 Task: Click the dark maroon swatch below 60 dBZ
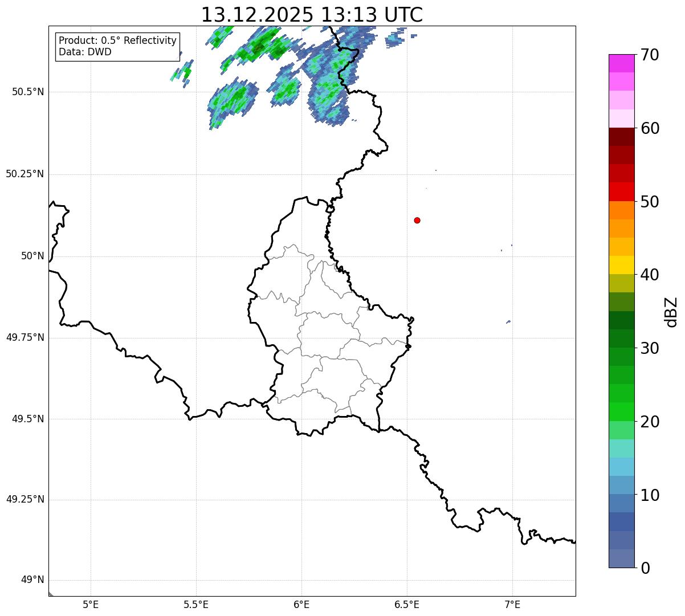coord(621,137)
